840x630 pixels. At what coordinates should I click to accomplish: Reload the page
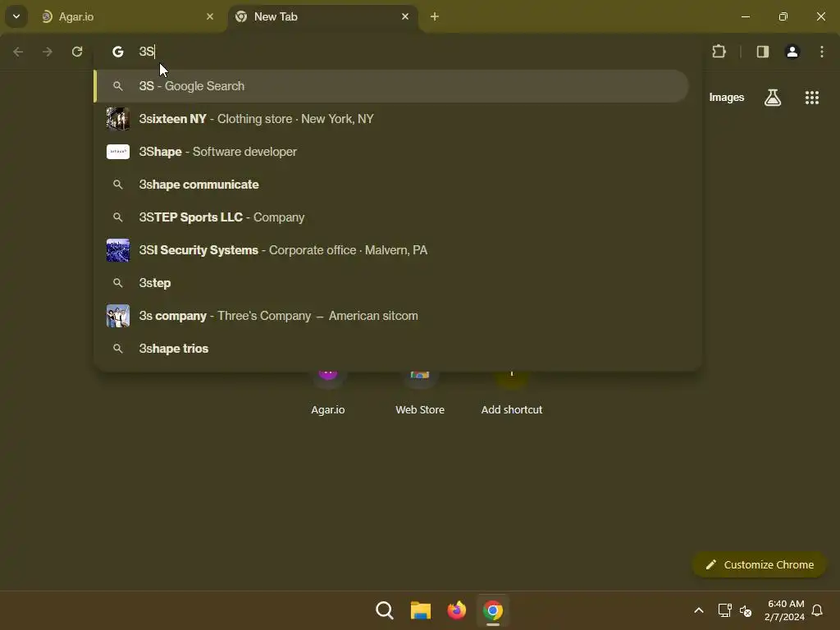click(x=77, y=52)
